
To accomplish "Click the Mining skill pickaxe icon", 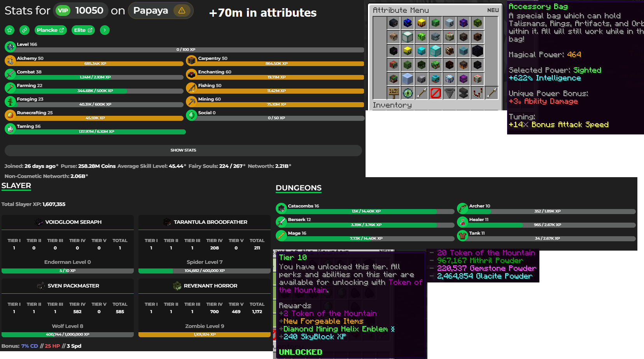I will tap(191, 101).
